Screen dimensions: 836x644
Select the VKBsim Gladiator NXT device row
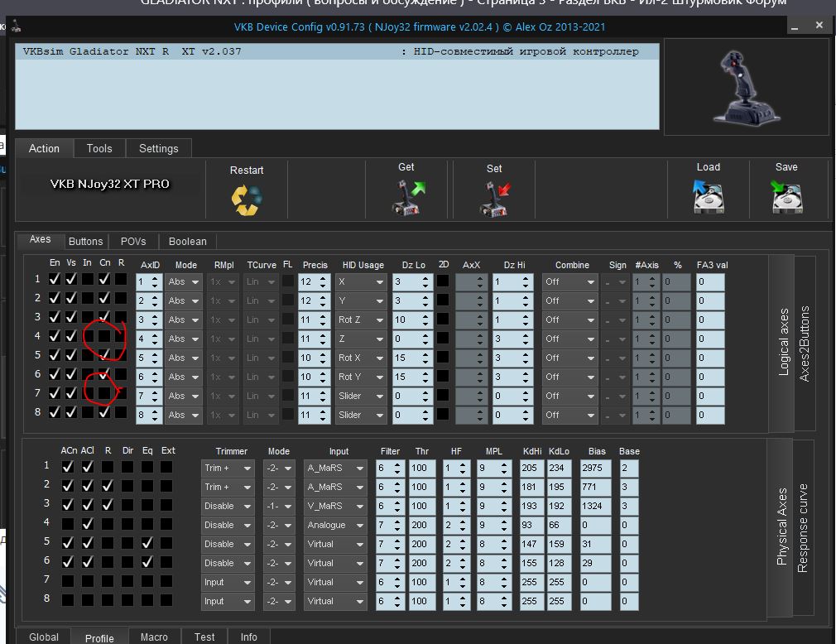coord(337,51)
